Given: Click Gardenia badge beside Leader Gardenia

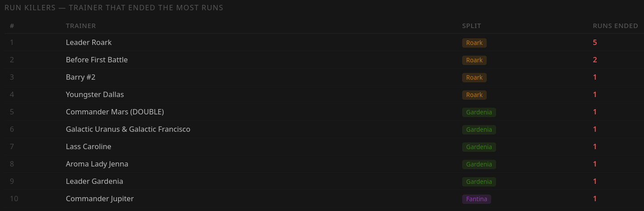Looking at the screenshot, I should pos(479,182).
